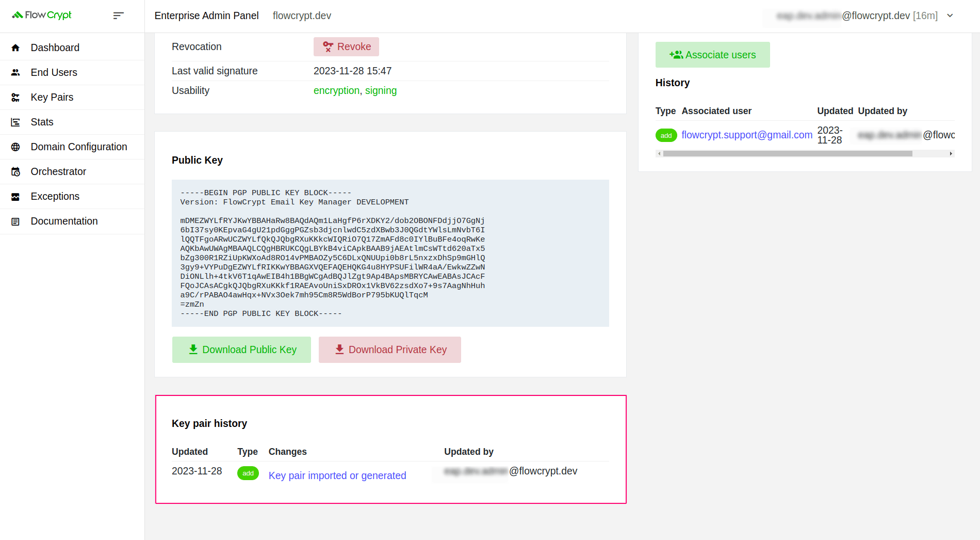Click Associate users button
Screen dimensions: 980x540
point(712,55)
